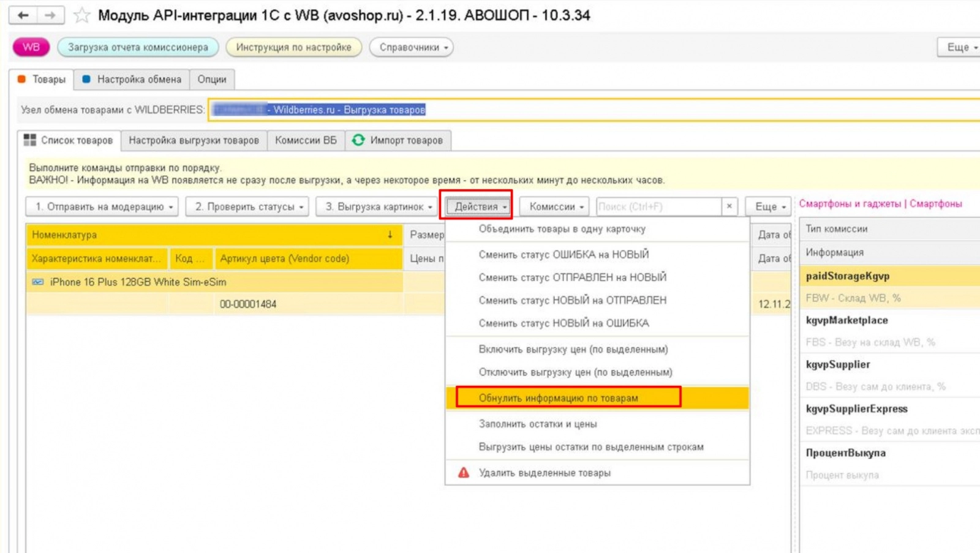Image resolution: width=980 pixels, height=553 pixels.
Task: Choose Сменить статус НОВЫЙ на ОТПРАВЛЕН
Action: tap(598, 300)
